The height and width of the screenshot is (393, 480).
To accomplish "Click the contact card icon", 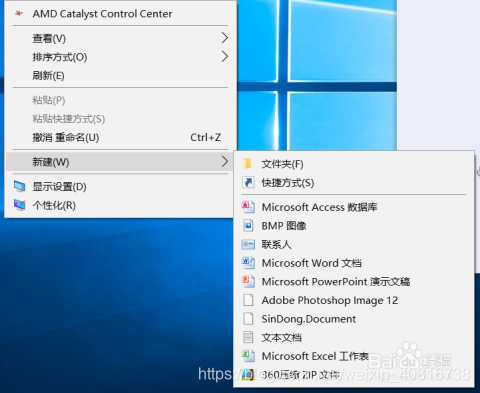I will pos(248,244).
